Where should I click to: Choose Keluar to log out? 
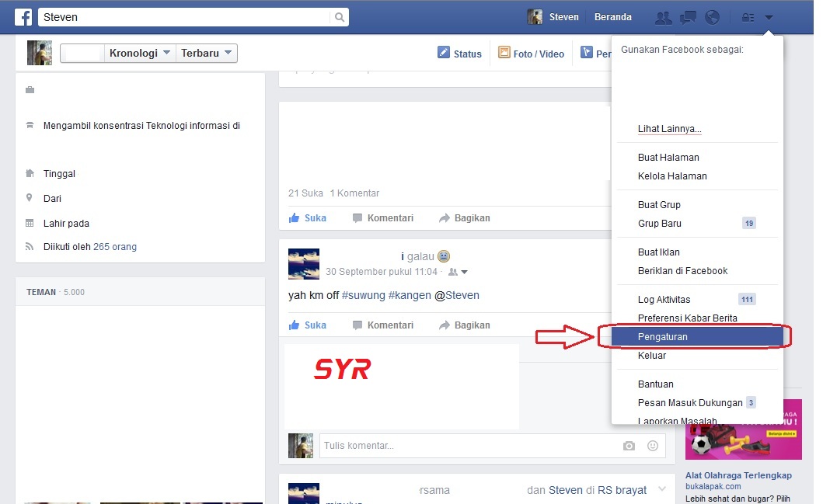[x=652, y=356]
